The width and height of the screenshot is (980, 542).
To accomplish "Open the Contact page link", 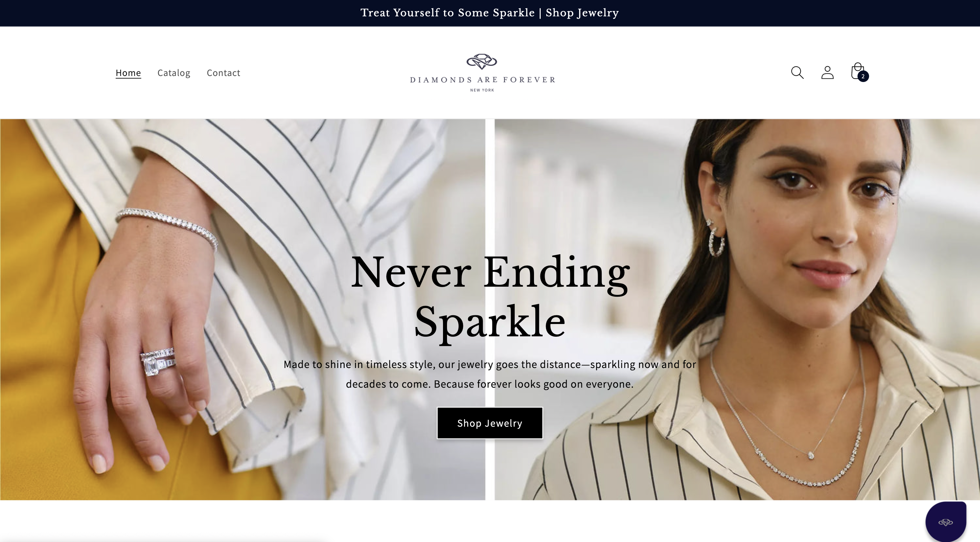I will pos(223,73).
